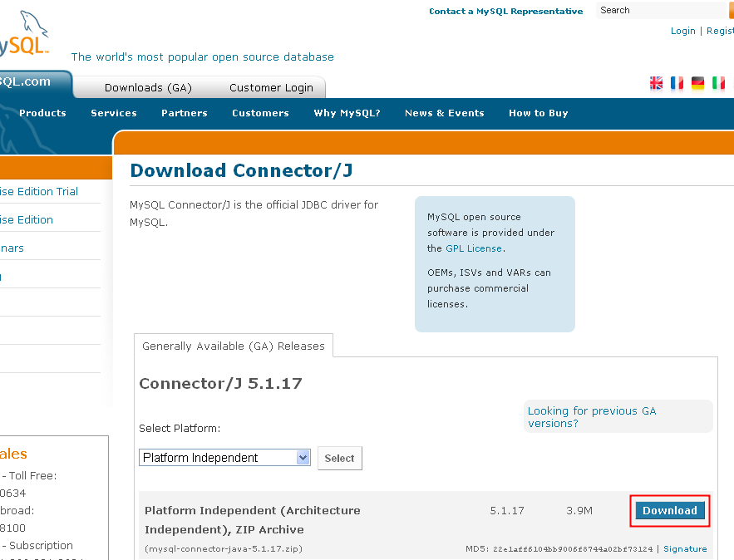This screenshot has width=734, height=560.
Task: Open the Signature link
Action: (685, 549)
